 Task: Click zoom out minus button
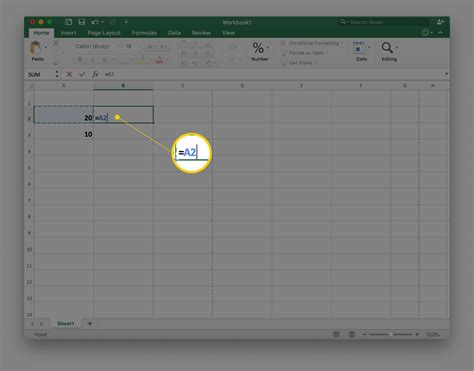pos(364,334)
